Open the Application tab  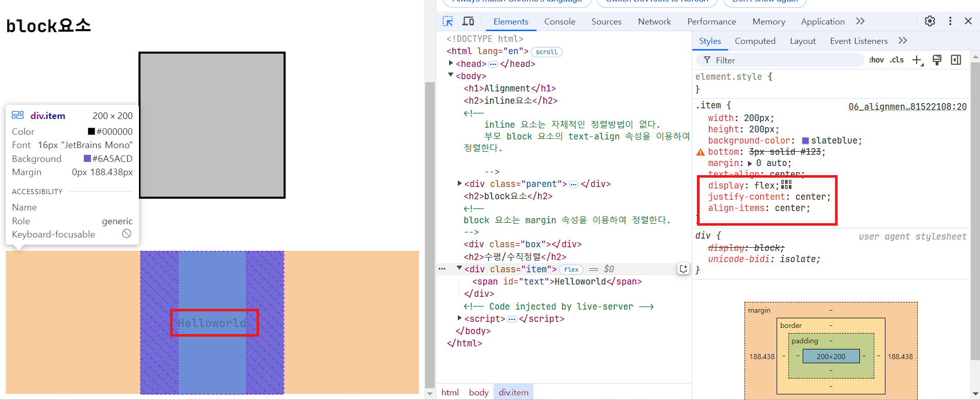click(823, 21)
